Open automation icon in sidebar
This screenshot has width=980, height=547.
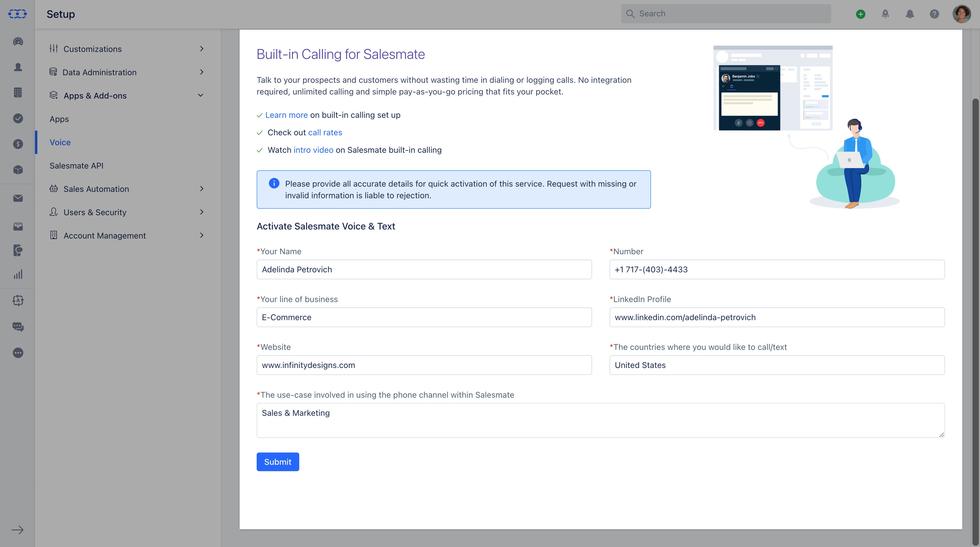coord(18,301)
